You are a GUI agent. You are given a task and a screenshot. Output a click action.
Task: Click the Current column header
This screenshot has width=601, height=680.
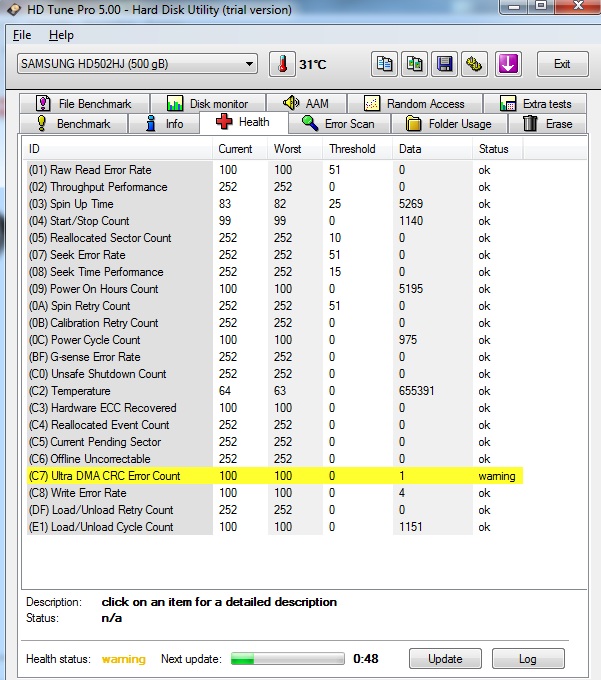coord(240,149)
